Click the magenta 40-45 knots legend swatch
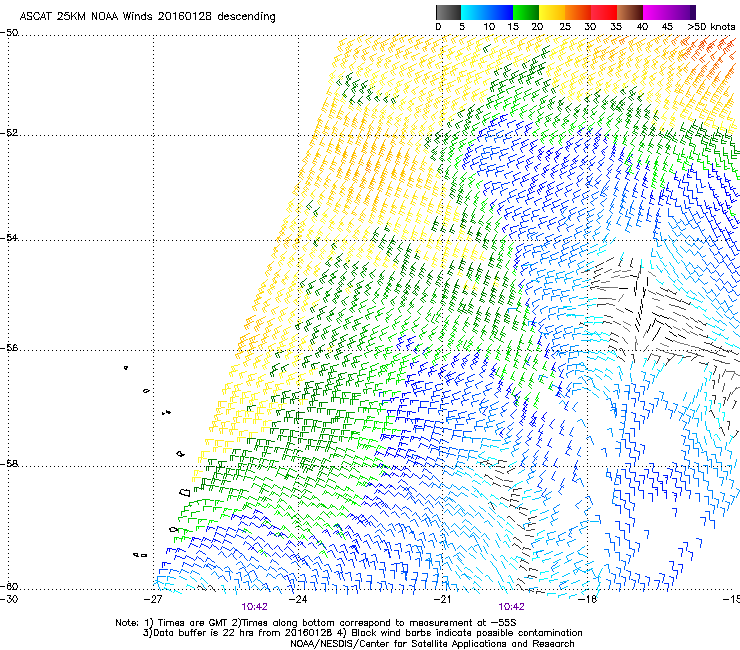Image resolution: width=740 pixels, height=650 pixels. pos(656,12)
